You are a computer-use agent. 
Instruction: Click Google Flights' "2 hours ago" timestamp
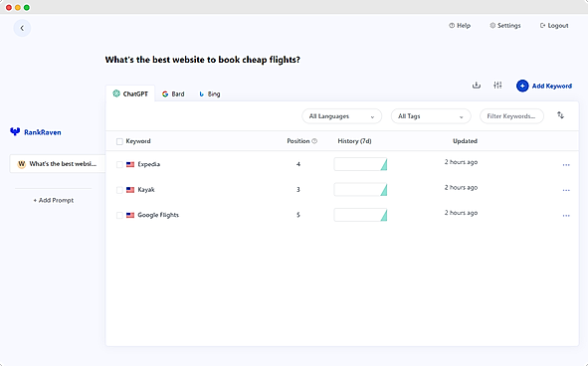pyautogui.click(x=461, y=213)
